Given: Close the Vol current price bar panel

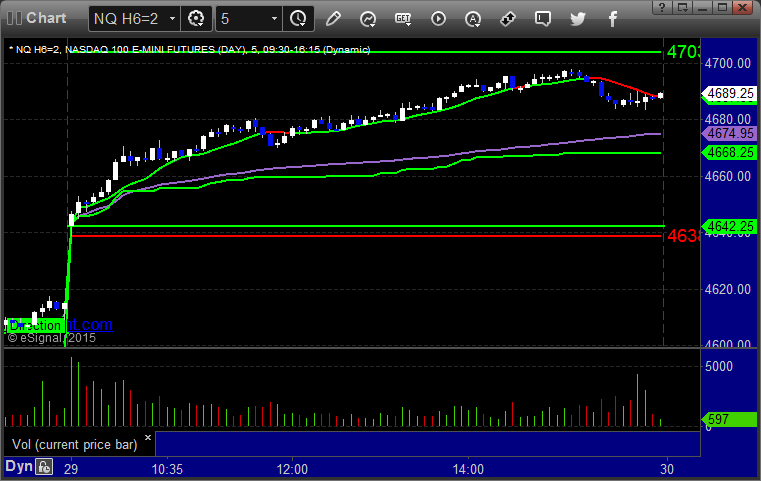Looking at the screenshot, I should pos(148,437).
